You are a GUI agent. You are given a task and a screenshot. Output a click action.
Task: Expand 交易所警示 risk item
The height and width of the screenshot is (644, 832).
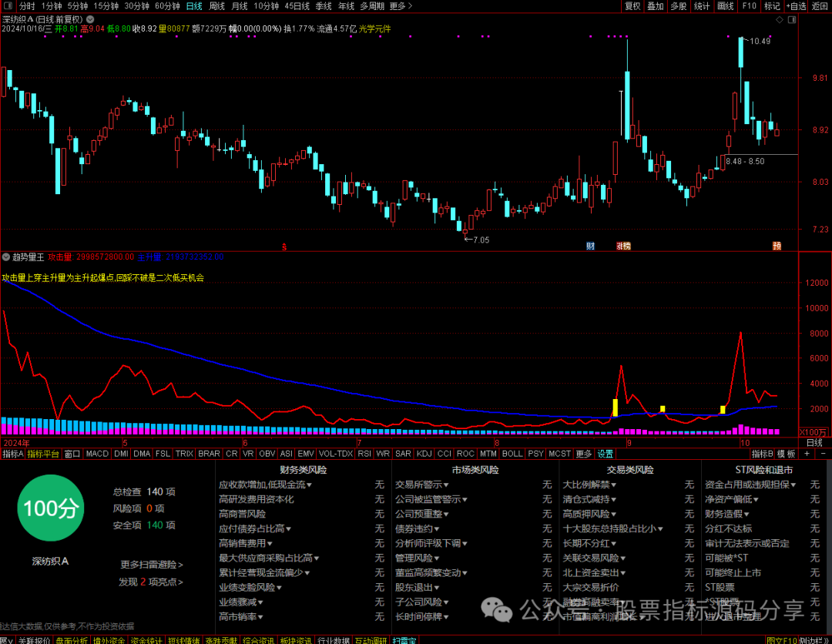tap(422, 485)
